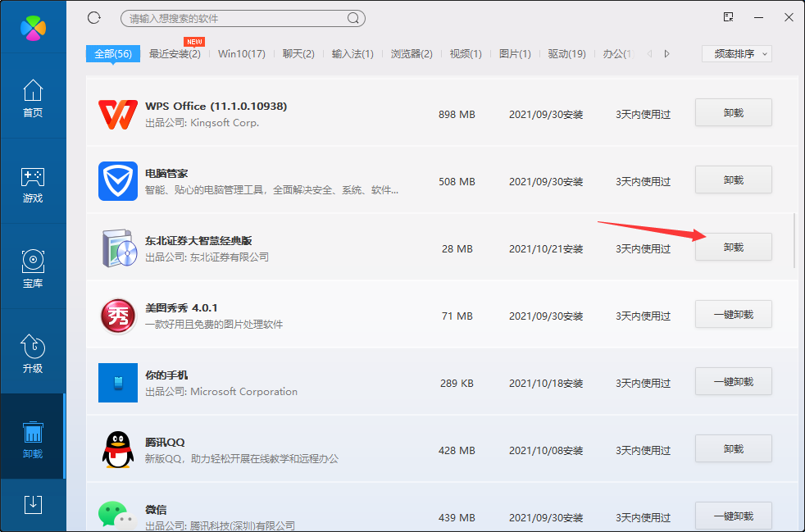Focus the software search input field
The image size is (805, 532).
pos(243,19)
